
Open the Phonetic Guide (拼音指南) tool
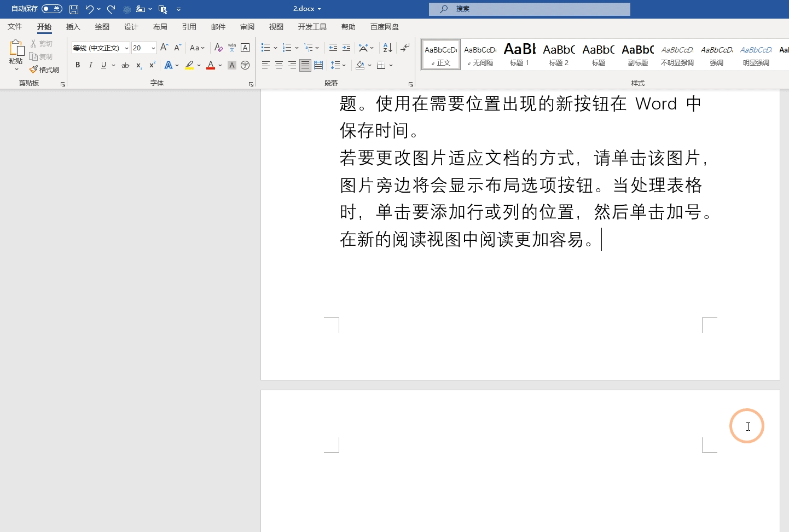click(231, 48)
